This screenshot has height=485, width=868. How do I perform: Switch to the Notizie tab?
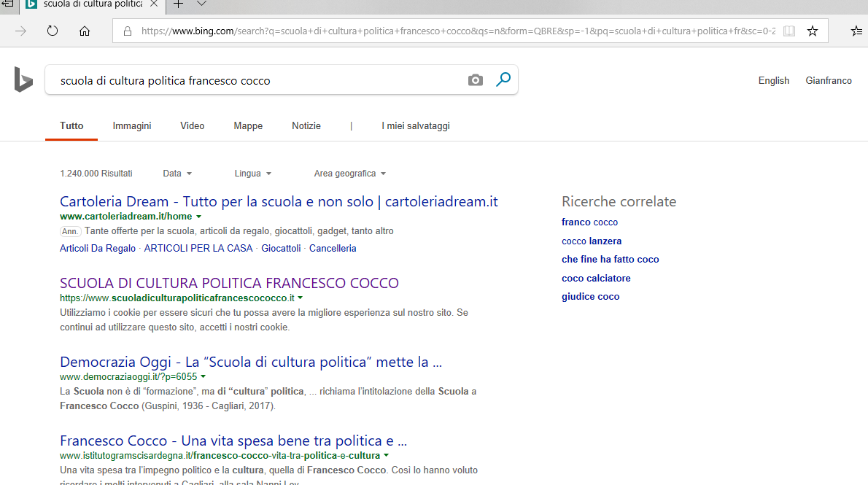pos(306,125)
